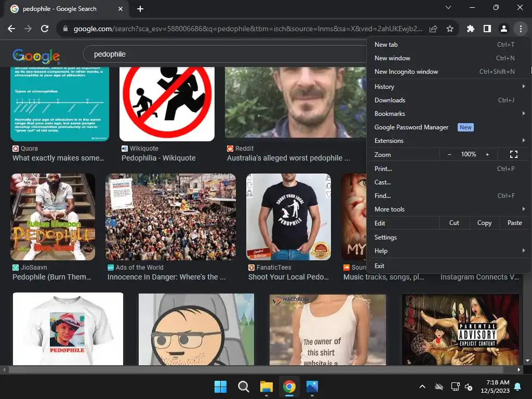This screenshot has height=399, width=532.
Task: Choose Exit from the menu
Action: pos(449,265)
